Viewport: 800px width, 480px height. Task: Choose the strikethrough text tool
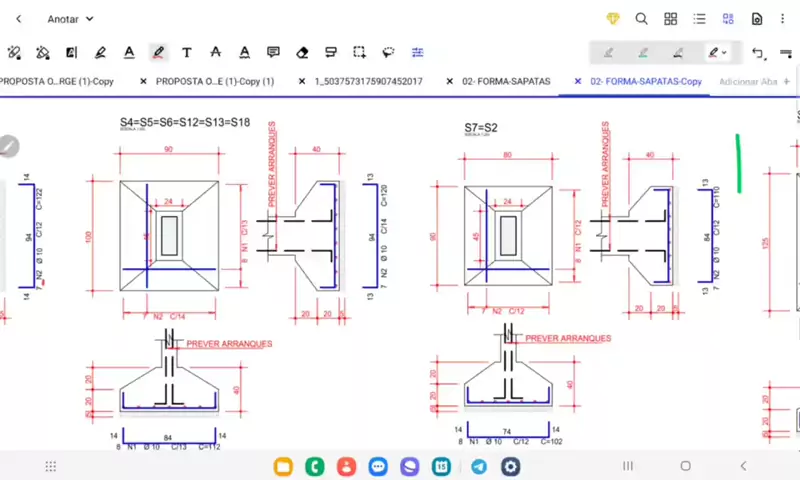tap(215, 52)
